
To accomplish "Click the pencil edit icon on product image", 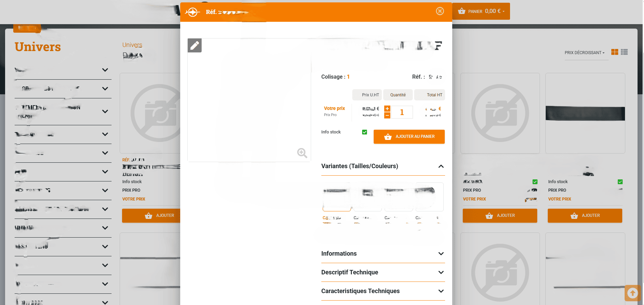I will pyautogui.click(x=194, y=45).
